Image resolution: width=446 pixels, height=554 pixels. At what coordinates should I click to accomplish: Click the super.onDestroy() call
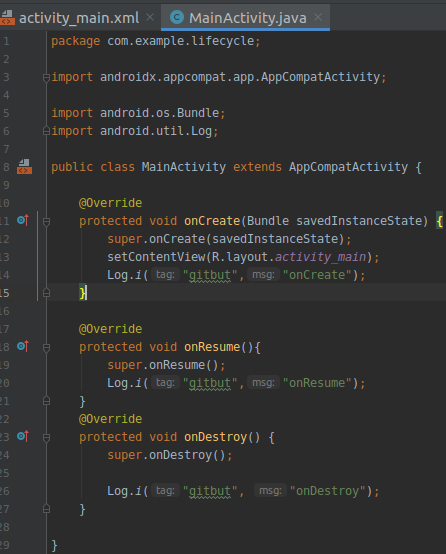(x=170, y=455)
